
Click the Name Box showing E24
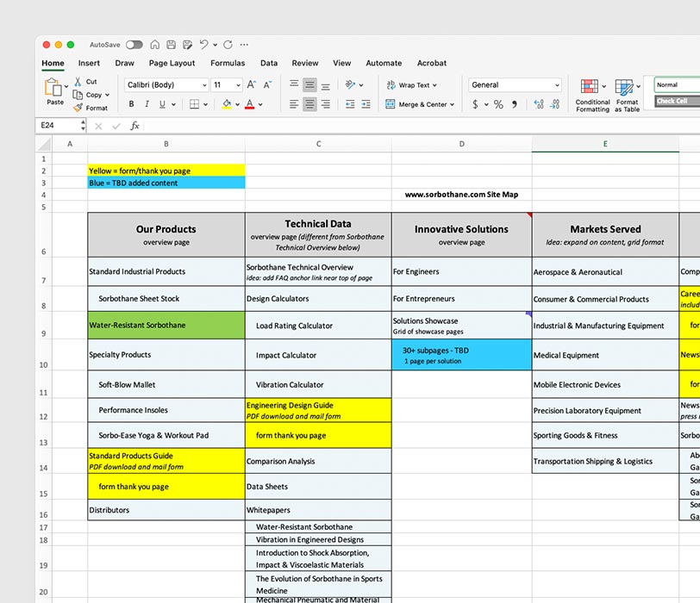tap(60, 125)
